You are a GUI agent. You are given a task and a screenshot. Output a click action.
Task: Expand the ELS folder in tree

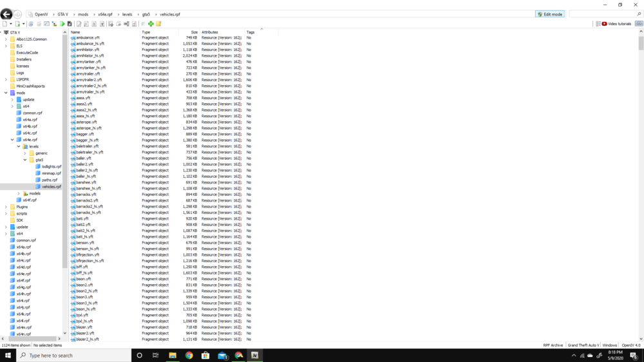[6, 46]
